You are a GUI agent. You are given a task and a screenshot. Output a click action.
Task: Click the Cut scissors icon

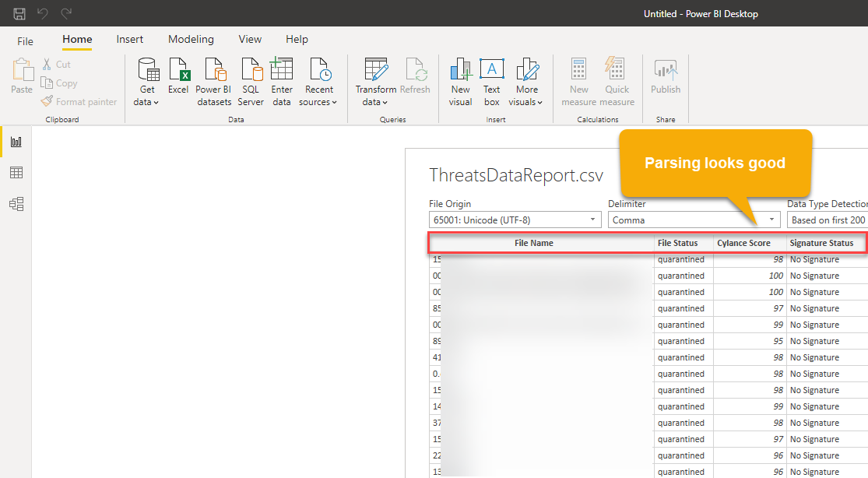coord(47,65)
